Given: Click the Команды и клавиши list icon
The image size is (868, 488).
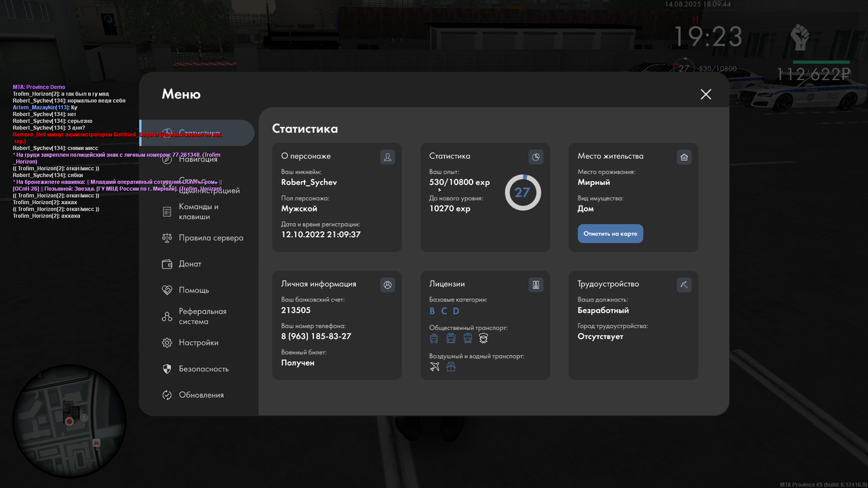Looking at the screenshot, I should (x=167, y=212).
